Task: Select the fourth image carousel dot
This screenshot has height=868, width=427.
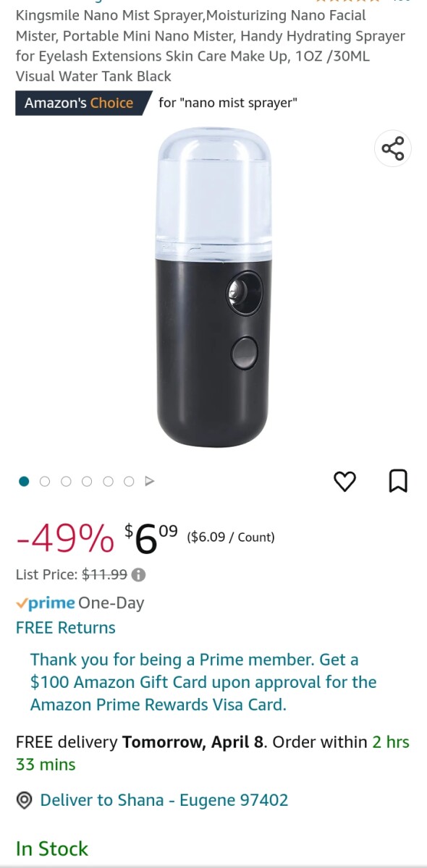Action: (87, 481)
